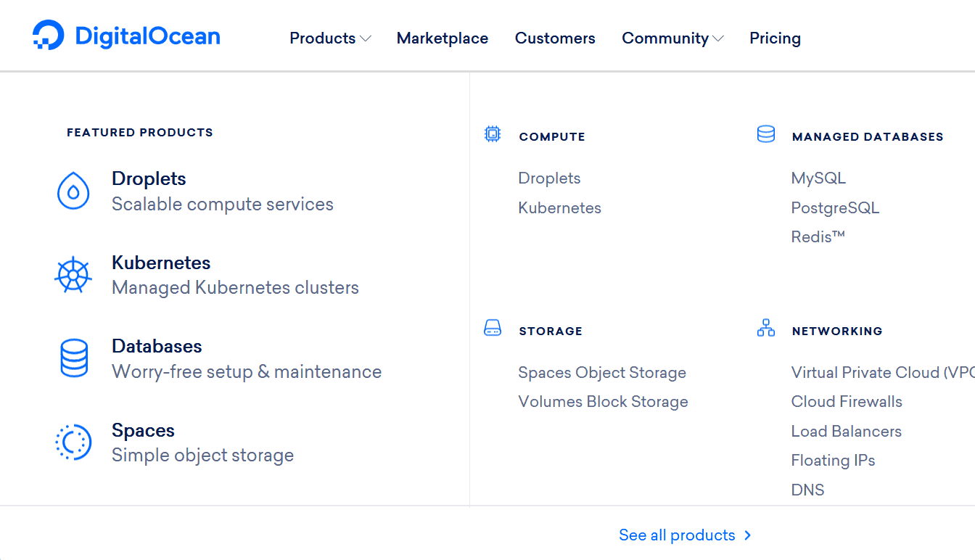Image resolution: width=975 pixels, height=560 pixels.
Task: Open the Marketplace page
Action: pyautogui.click(x=443, y=38)
